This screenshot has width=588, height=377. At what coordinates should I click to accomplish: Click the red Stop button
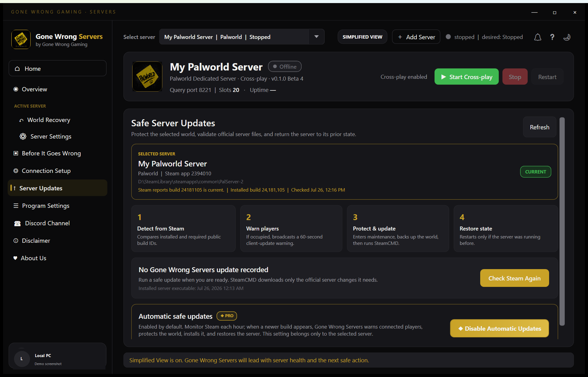(515, 77)
